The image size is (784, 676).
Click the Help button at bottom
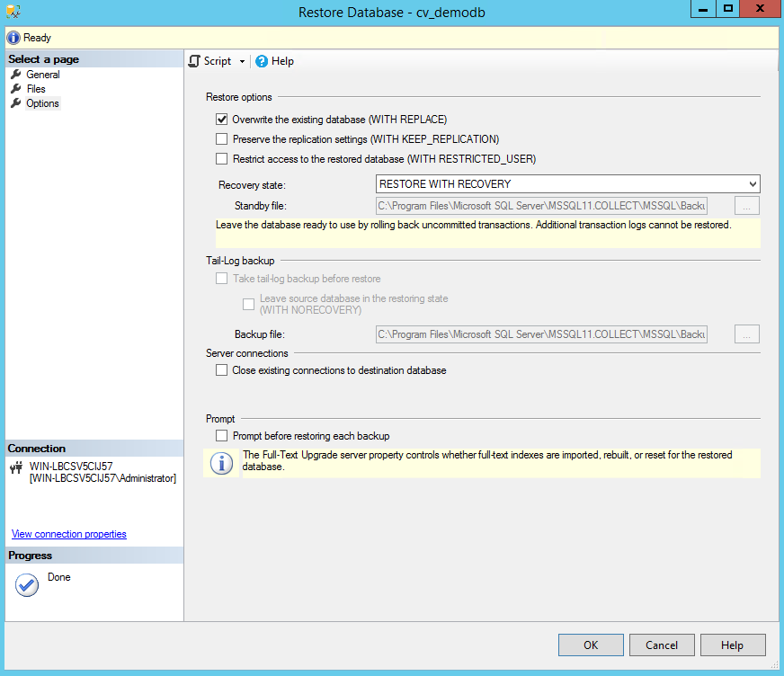(733, 645)
